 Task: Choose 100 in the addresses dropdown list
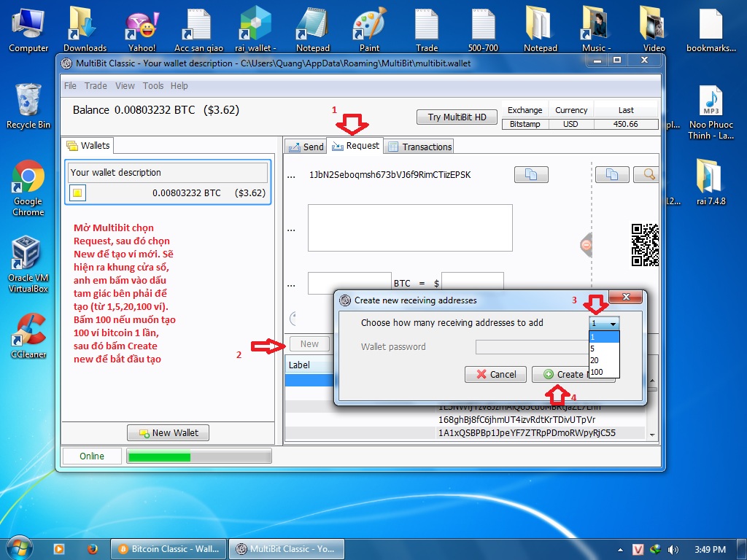[x=604, y=372]
